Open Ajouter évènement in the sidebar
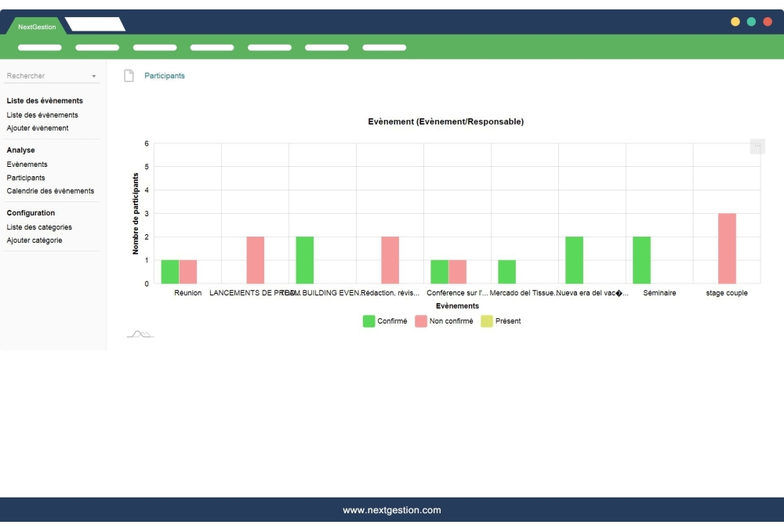 (x=38, y=128)
